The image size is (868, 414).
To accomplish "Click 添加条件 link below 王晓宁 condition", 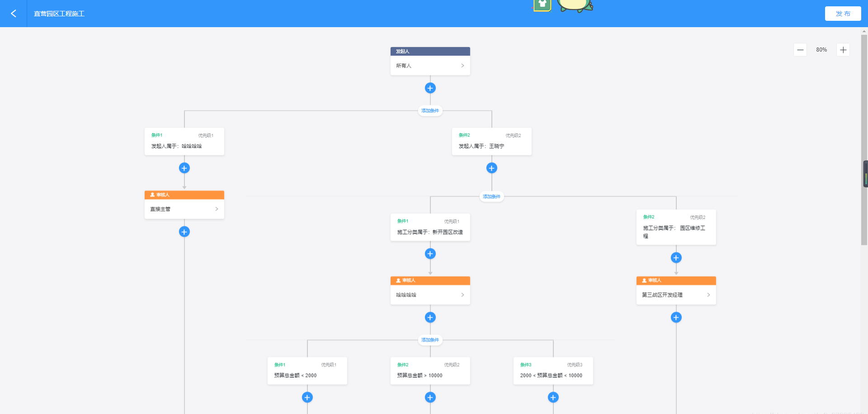I will 491,197.
